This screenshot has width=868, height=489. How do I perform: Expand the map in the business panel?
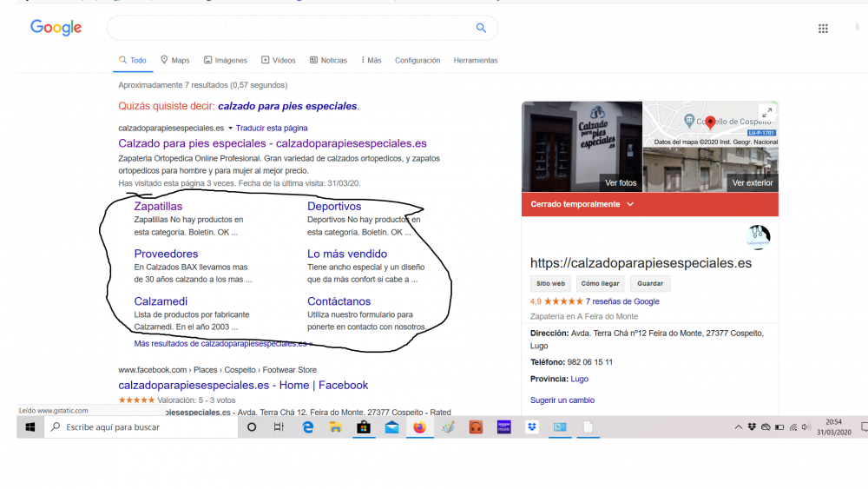767,112
